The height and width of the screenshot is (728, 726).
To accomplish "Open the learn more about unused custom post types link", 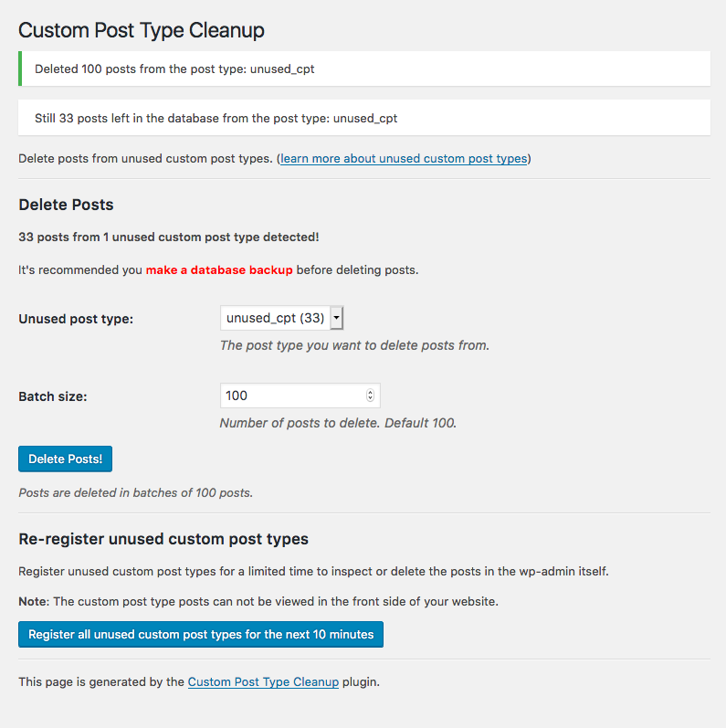I will [404, 159].
